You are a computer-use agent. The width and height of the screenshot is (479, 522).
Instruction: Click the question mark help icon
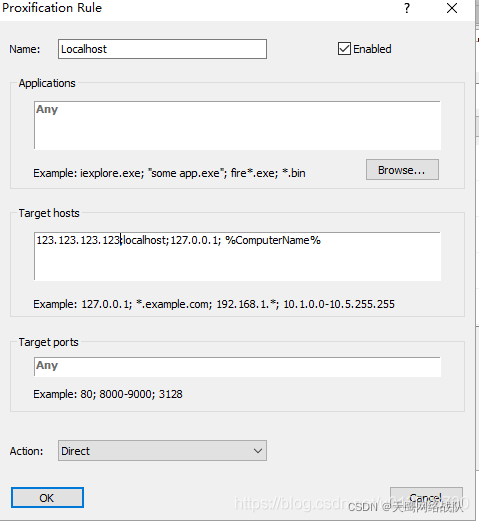407,8
